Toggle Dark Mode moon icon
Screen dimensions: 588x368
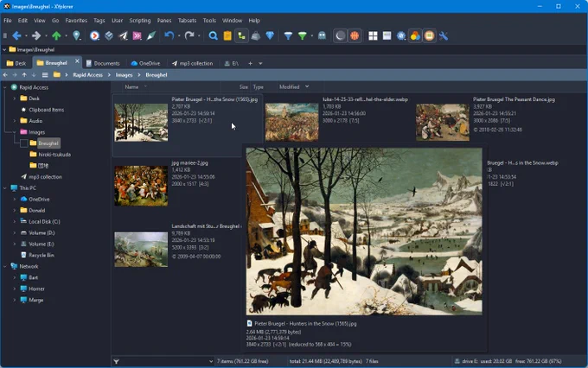340,35
